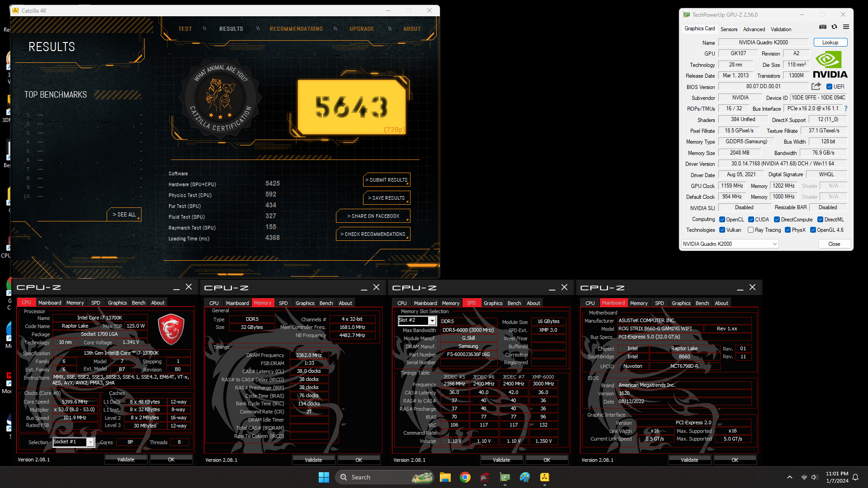Open File Explorer from taskbar
868x488 pixels.
(x=445, y=477)
